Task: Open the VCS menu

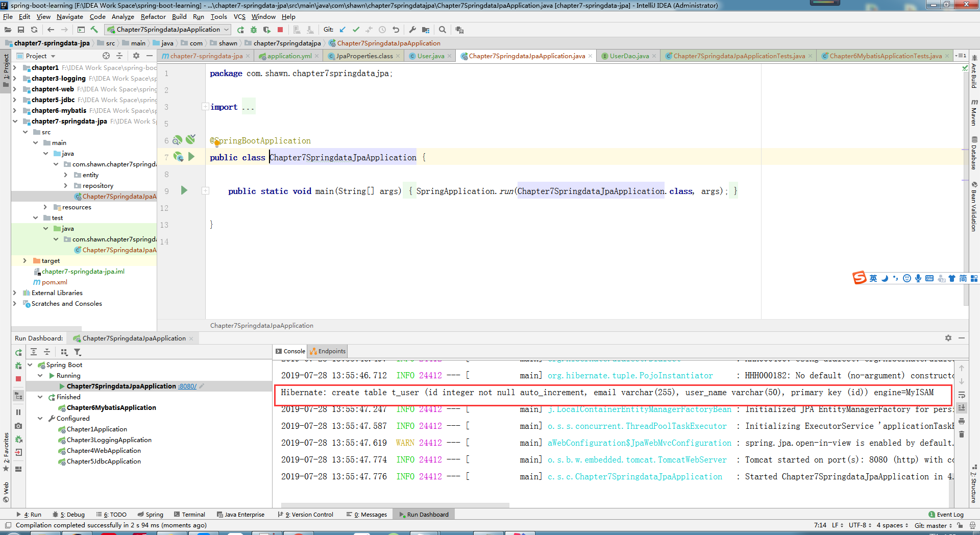Action: [239, 16]
